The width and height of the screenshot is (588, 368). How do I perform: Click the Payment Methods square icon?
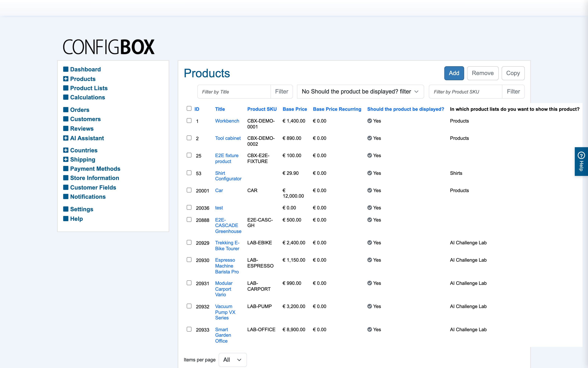[66, 169]
